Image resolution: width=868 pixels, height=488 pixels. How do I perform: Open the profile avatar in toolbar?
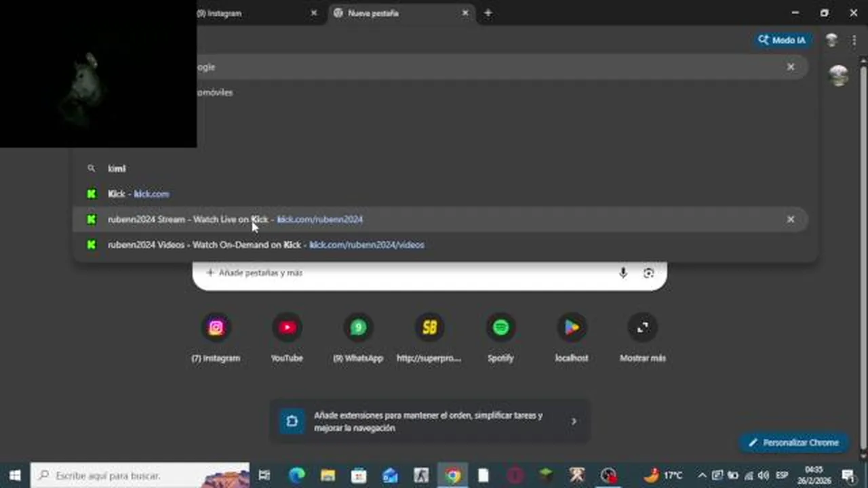(x=832, y=40)
